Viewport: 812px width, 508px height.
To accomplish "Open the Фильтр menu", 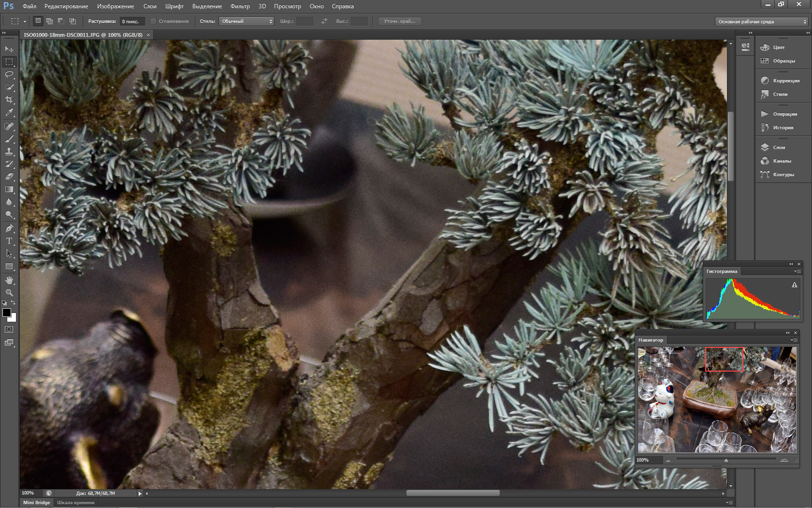I will click(240, 6).
